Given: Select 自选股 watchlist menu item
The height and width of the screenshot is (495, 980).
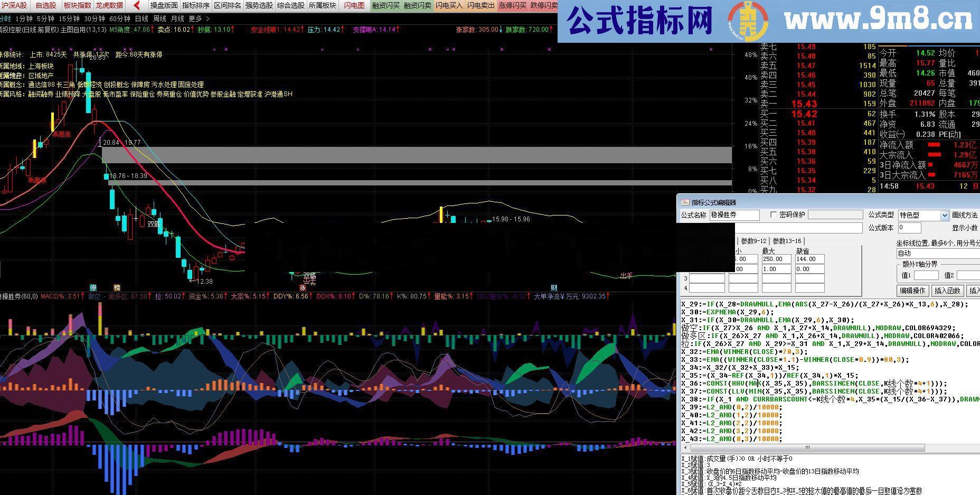Looking at the screenshot, I should [x=46, y=5].
